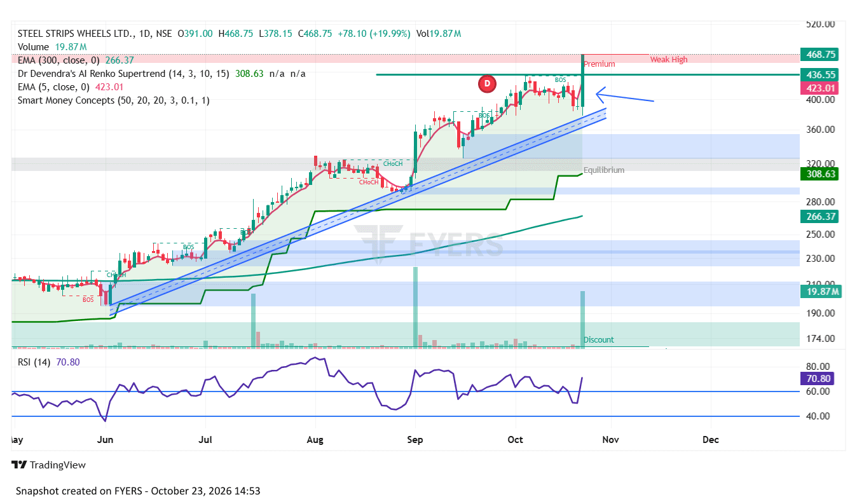
Task: Click the 468.75 green price tag on the axis
Action: tap(821, 55)
